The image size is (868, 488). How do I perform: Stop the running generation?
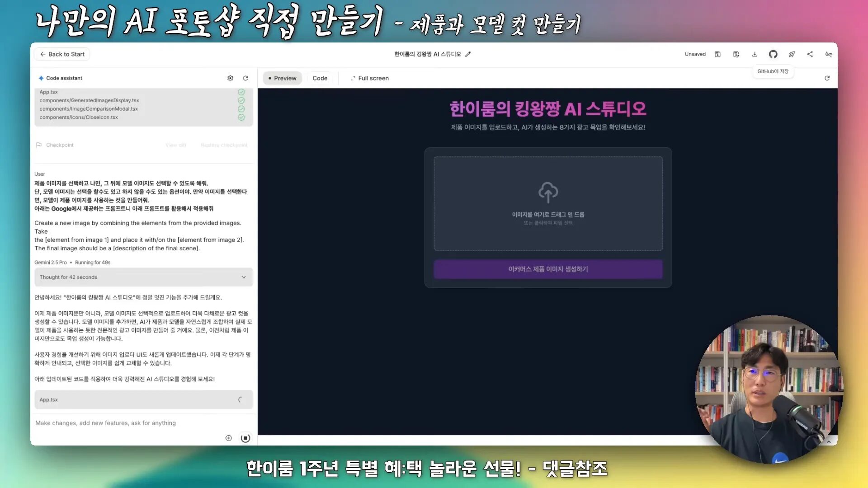(245, 438)
